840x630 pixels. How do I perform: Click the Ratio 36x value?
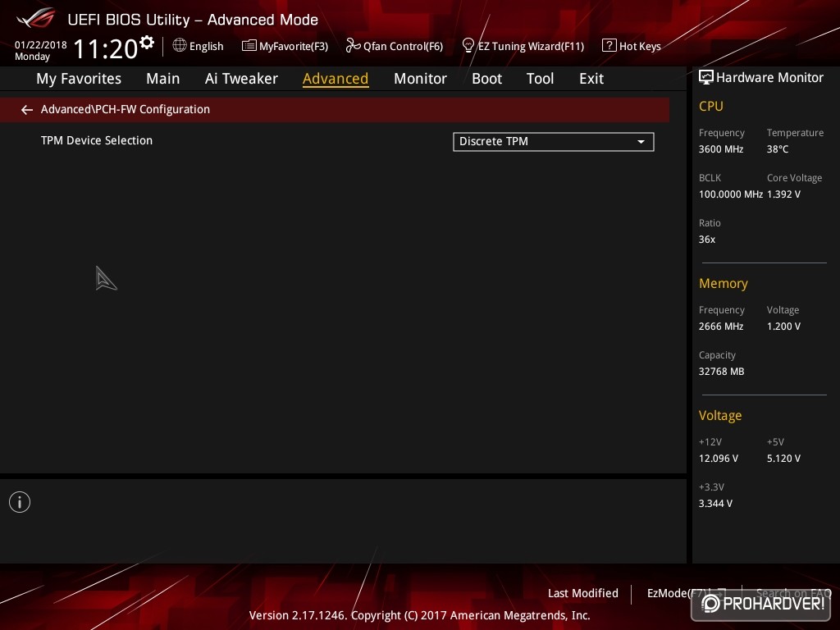pos(706,240)
